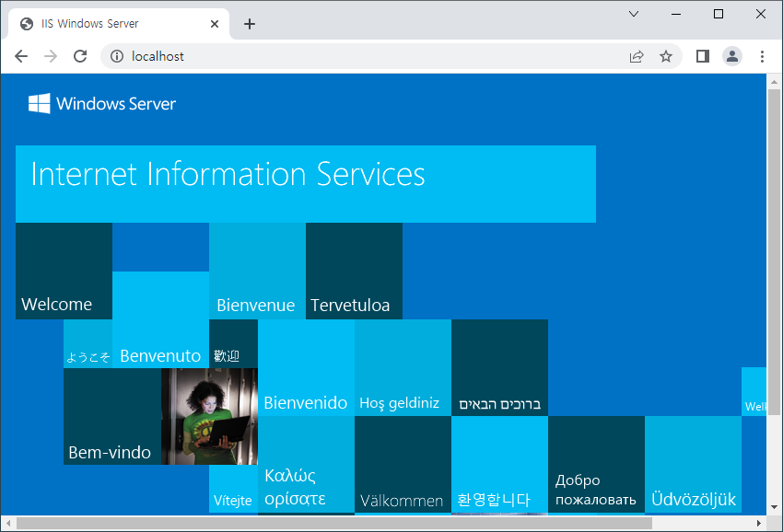Image resolution: width=783 pixels, height=532 pixels.
Task: Select the IIS Windows Server tab
Action: (x=119, y=24)
